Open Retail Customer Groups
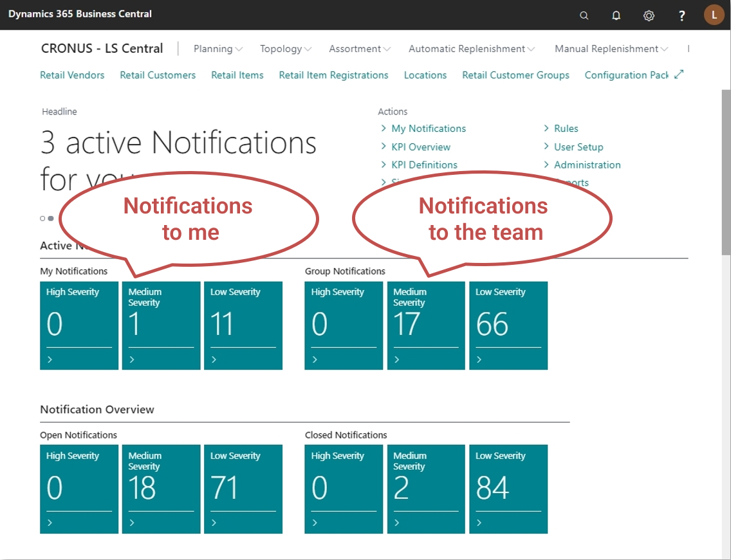Screen dimensions: 731x560 515,75
